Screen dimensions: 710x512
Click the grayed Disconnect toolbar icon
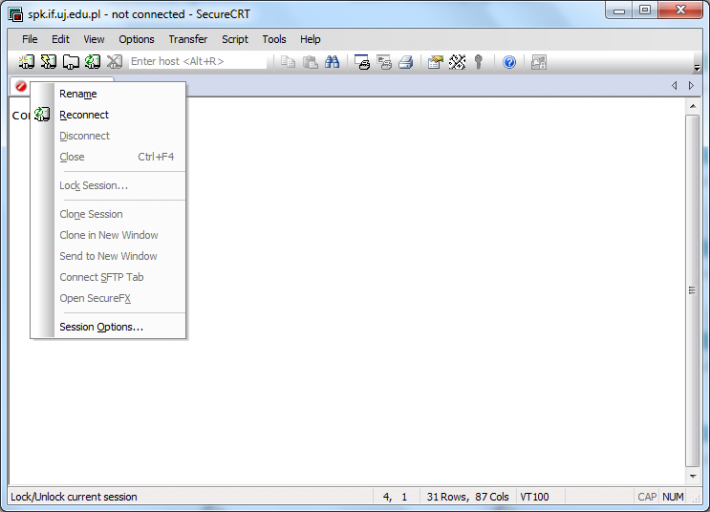pos(115,62)
